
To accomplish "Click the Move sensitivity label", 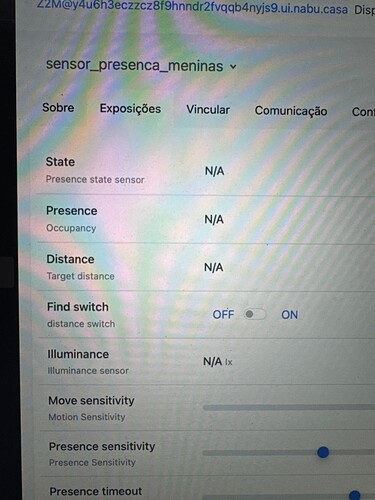I will coord(91,400).
